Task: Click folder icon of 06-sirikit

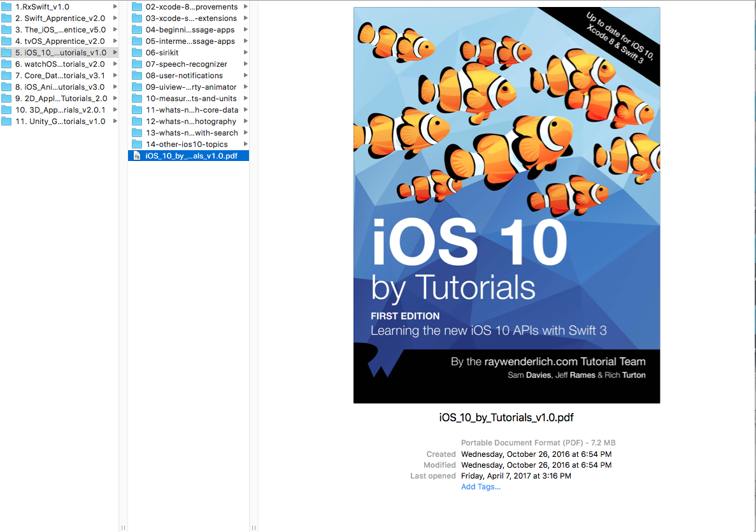Action: tap(137, 53)
